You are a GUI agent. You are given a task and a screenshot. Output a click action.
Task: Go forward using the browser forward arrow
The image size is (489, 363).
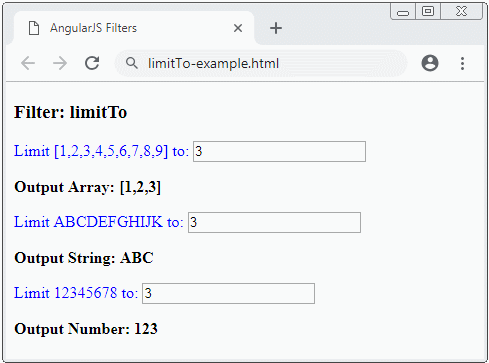tap(60, 63)
